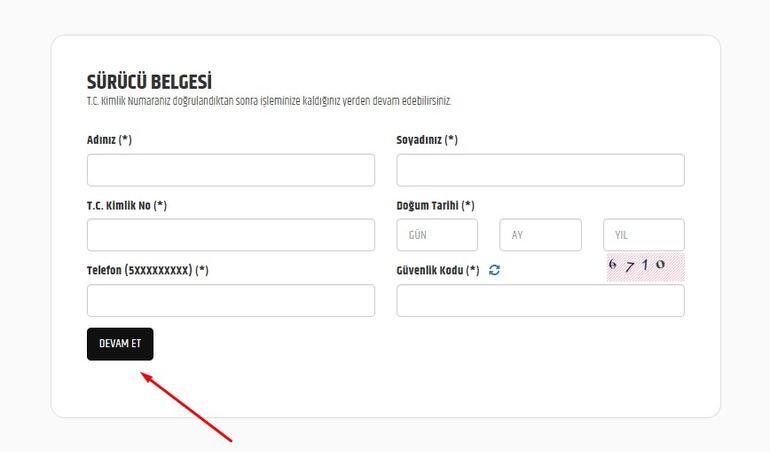Click the Güvenlik Kodu (*) label

point(438,270)
